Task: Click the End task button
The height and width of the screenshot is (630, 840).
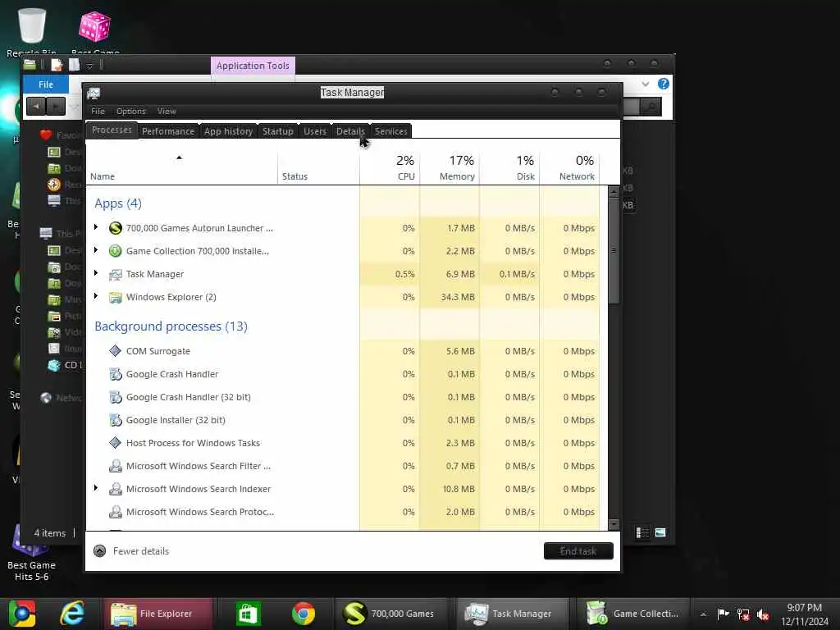Action: click(578, 551)
